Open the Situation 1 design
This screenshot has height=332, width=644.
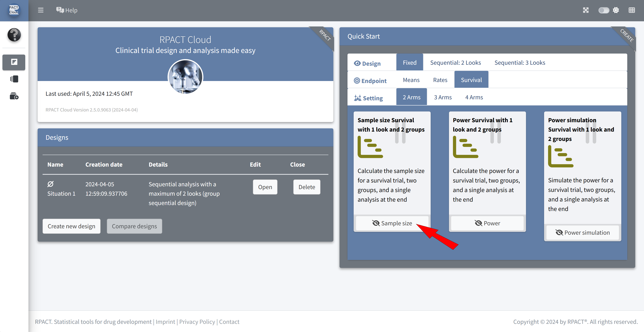coord(265,187)
